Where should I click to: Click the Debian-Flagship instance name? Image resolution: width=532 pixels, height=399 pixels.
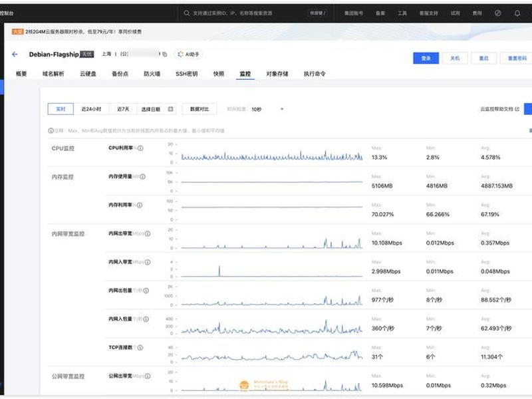[x=54, y=55]
